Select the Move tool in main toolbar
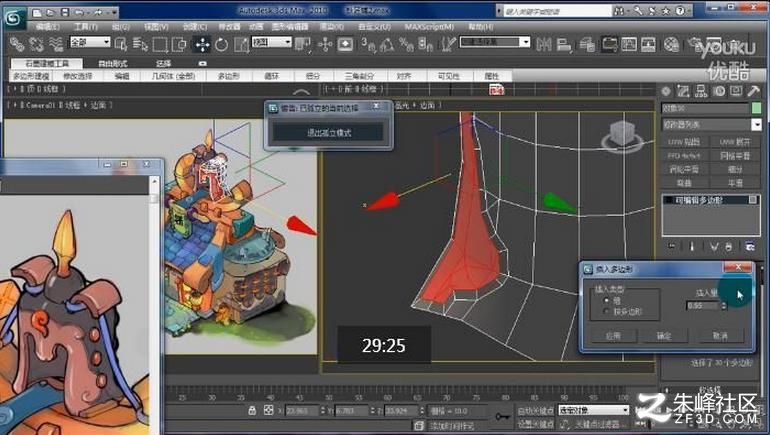This screenshot has width=770, height=435. [202, 44]
